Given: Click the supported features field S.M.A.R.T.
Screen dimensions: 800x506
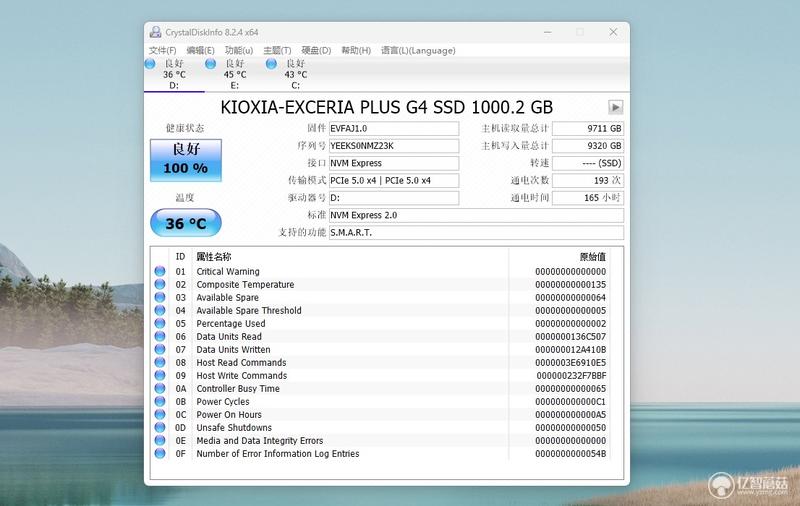Looking at the screenshot, I should 476,233.
